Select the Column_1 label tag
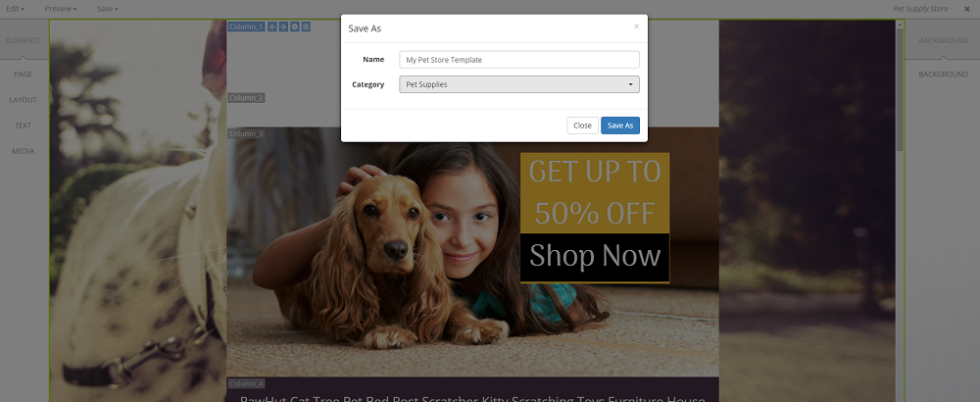Image resolution: width=980 pixels, height=402 pixels. tap(246, 26)
